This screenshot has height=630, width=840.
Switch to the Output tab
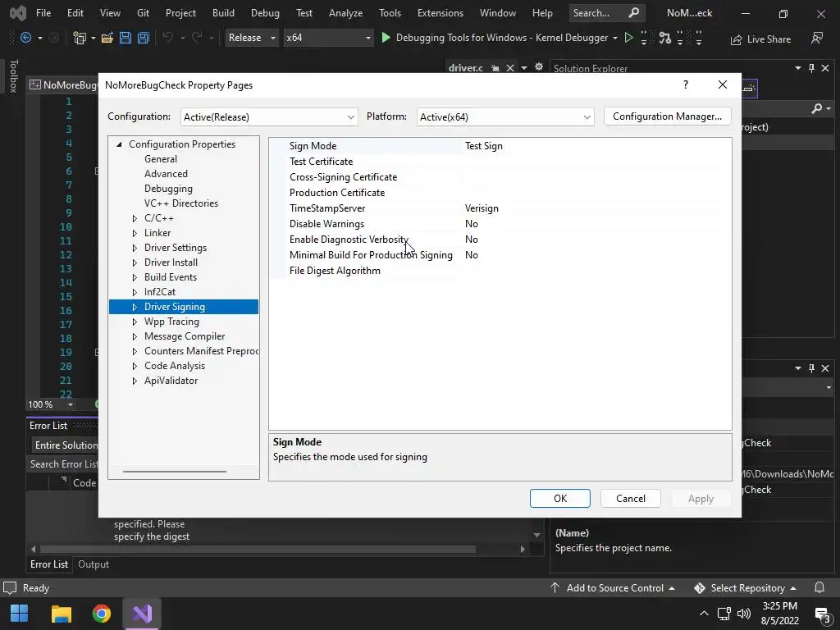[x=94, y=564]
